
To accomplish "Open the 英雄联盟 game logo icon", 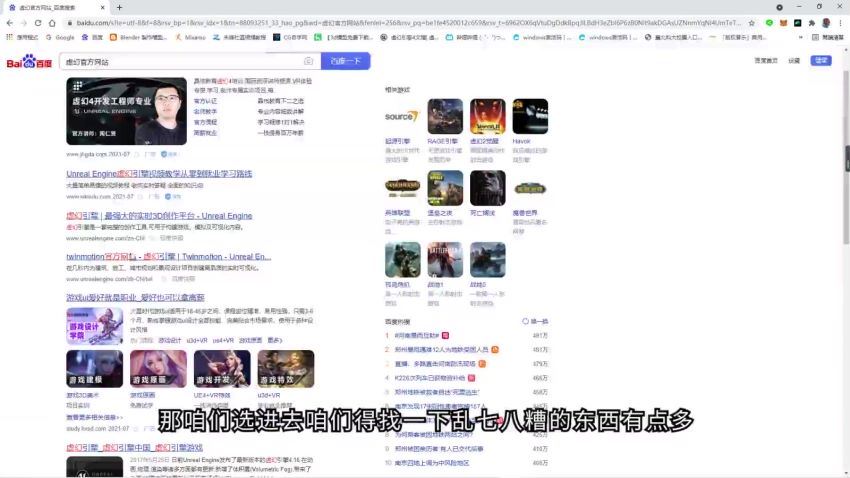I will pyautogui.click(x=402, y=188).
